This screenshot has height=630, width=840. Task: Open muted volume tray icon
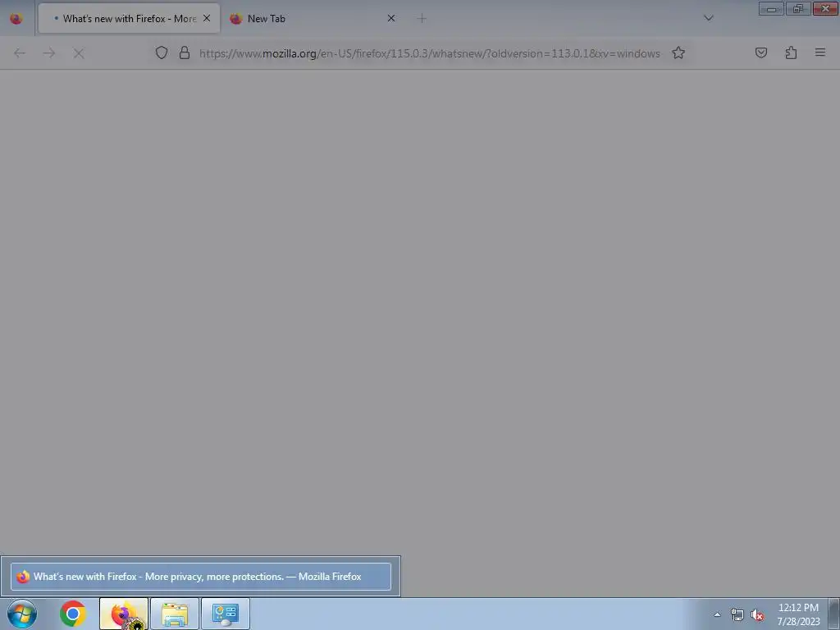757,614
